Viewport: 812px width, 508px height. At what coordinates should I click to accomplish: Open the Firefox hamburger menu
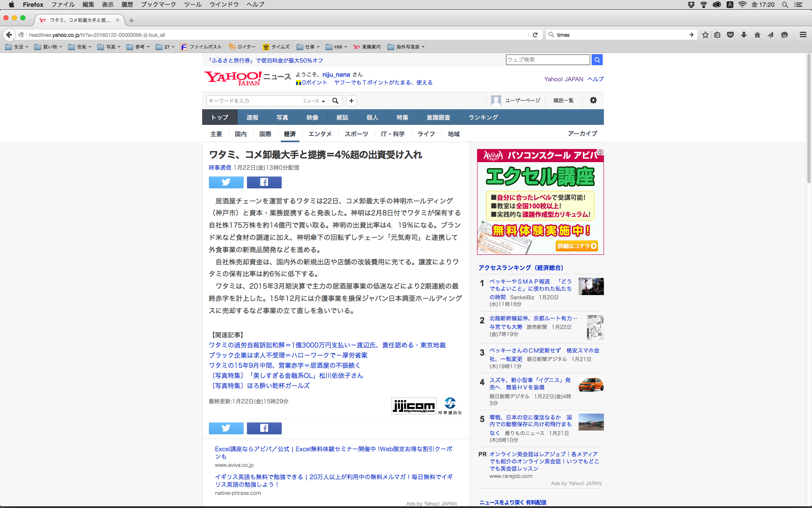(x=803, y=35)
